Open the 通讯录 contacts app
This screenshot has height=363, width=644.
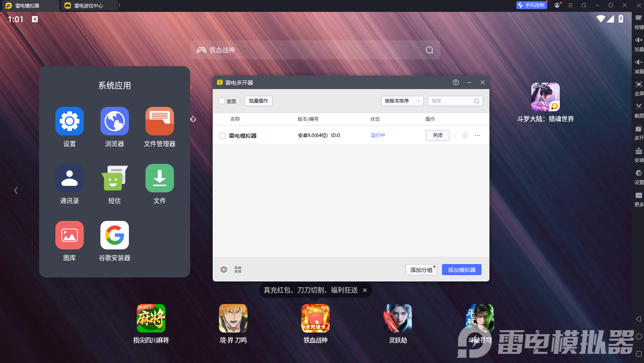click(x=70, y=178)
